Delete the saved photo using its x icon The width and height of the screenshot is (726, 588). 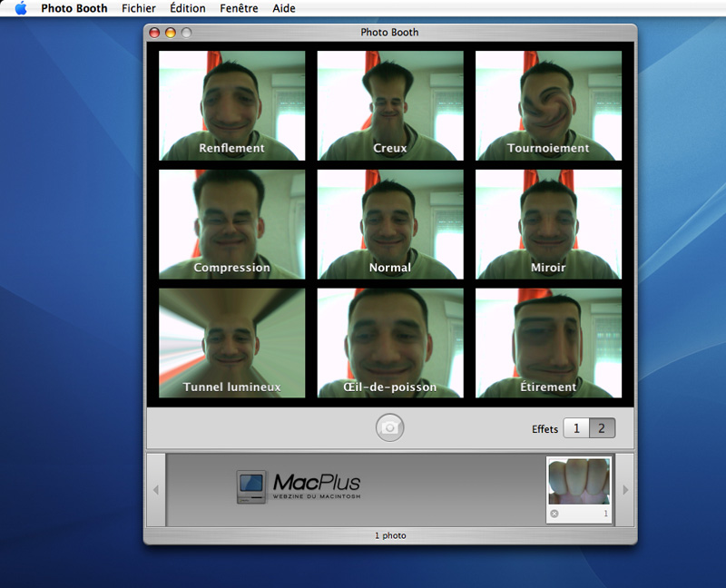554,514
